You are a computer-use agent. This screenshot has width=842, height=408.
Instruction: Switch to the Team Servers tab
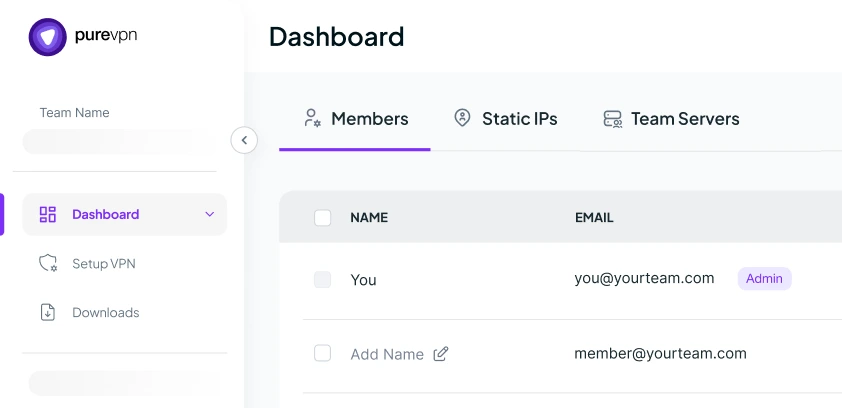click(x=671, y=119)
